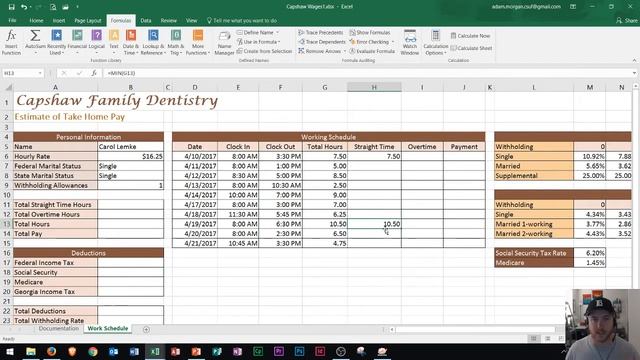Image resolution: width=640 pixels, height=360 pixels.
Task: Select the $16.25 hourly rate cell
Action: tap(131, 156)
